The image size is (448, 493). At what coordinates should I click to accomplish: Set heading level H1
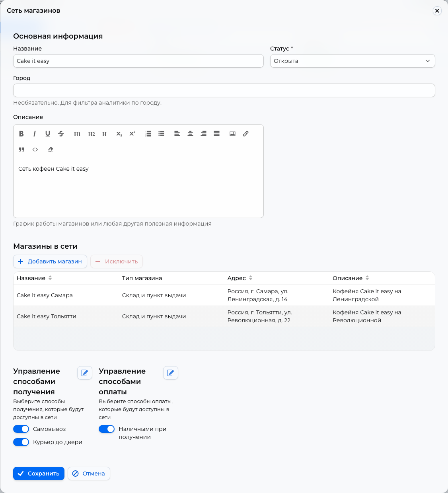(77, 134)
